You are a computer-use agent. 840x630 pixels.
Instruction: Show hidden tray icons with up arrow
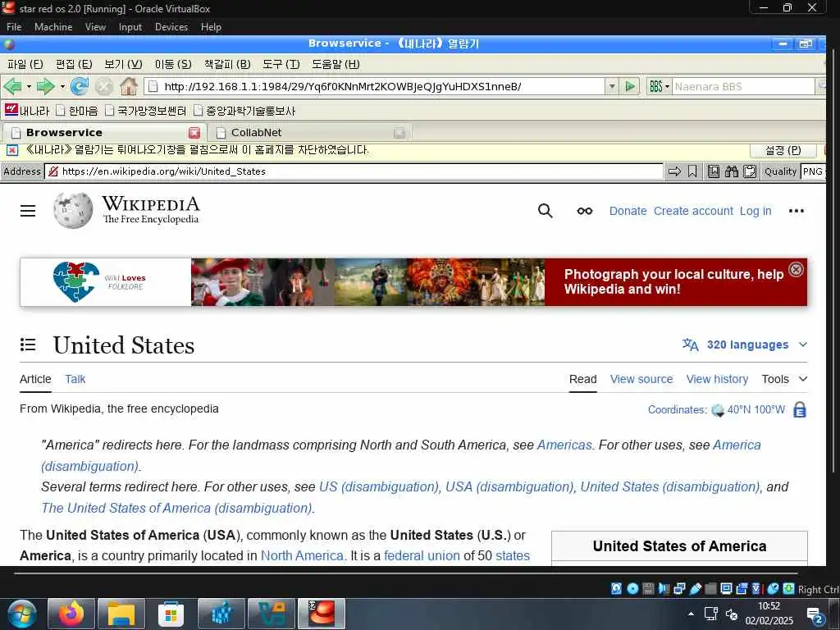tap(691, 614)
